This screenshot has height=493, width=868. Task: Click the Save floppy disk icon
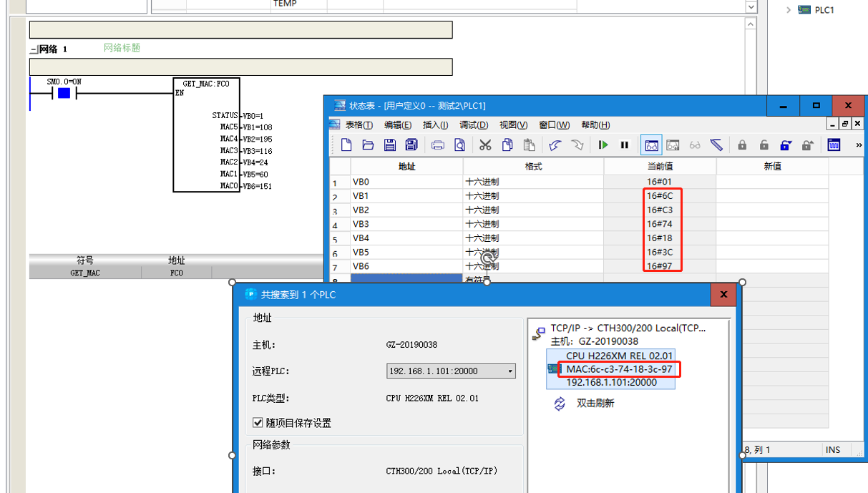(x=390, y=145)
